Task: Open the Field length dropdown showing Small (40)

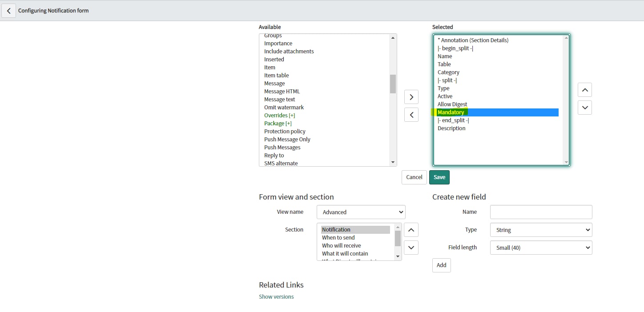Action: tap(540, 248)
